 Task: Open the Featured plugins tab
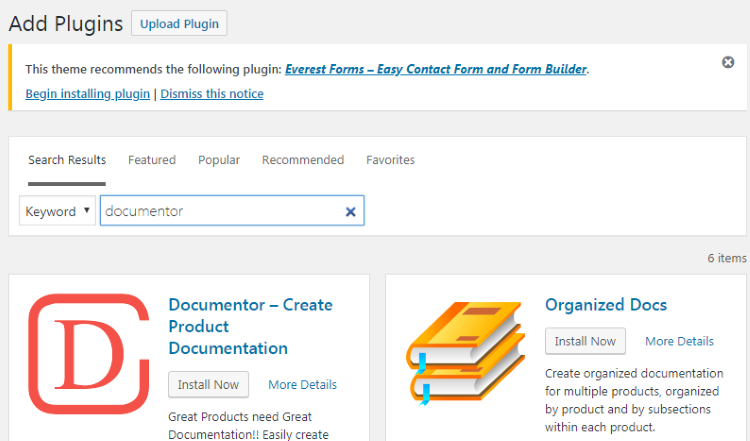tap(152, 160)
